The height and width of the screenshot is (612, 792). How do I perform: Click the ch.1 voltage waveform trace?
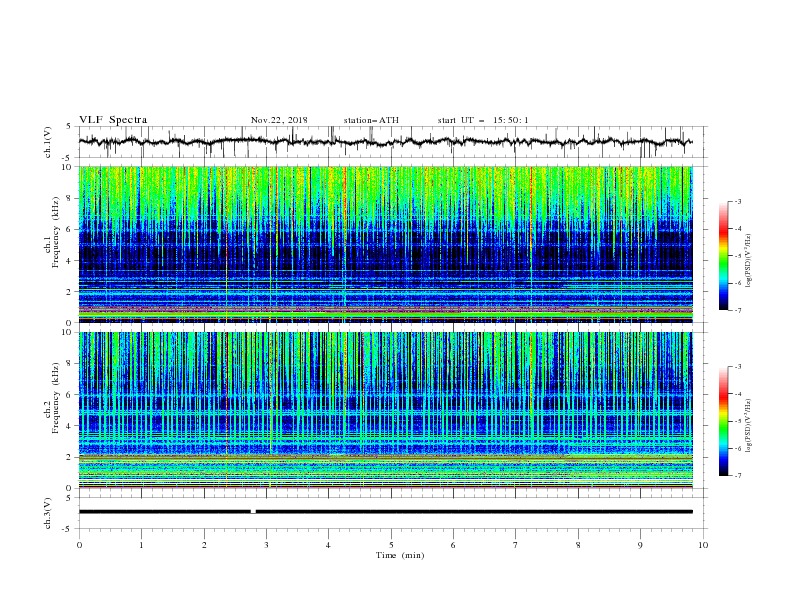point(385,142)
